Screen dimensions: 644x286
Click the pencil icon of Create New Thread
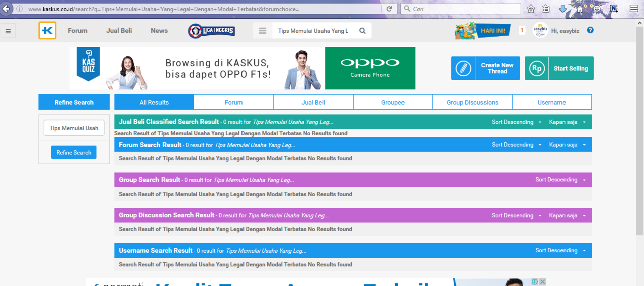(x=463, y=68)
